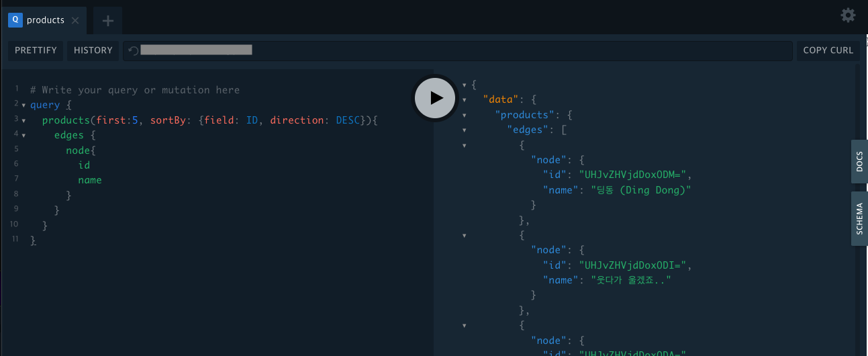This screenshot has width=868, height=356.
Task: Collapse the third edge object in response
Action: (x=464, y=325)
